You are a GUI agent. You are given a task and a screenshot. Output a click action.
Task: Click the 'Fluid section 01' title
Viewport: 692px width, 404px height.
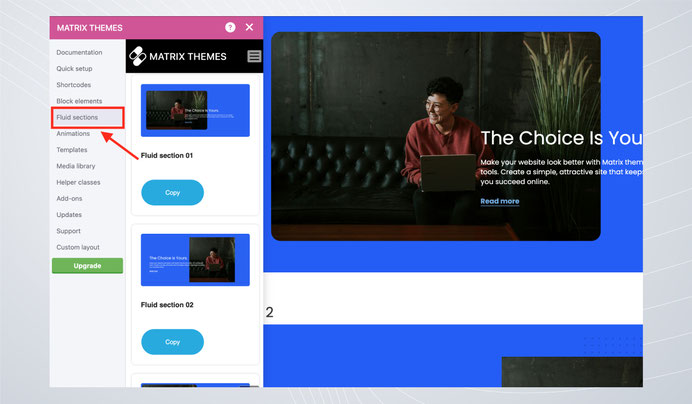(167, 155)
